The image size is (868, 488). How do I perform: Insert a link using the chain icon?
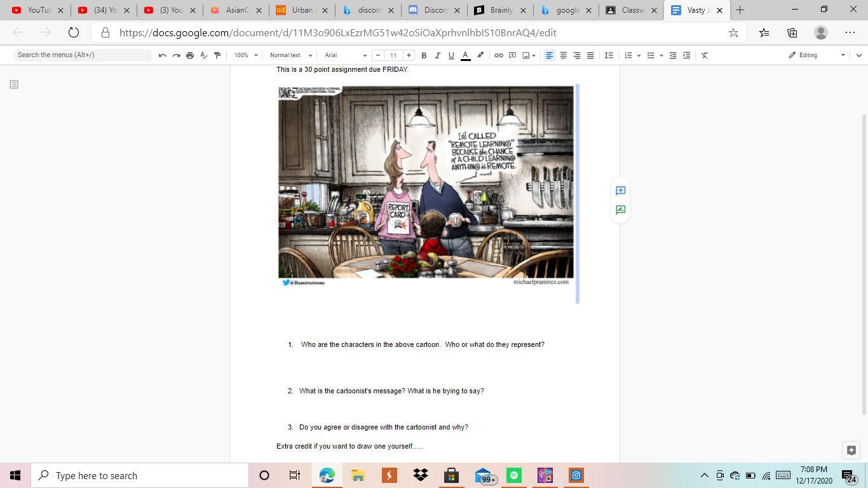click(499, 55)
